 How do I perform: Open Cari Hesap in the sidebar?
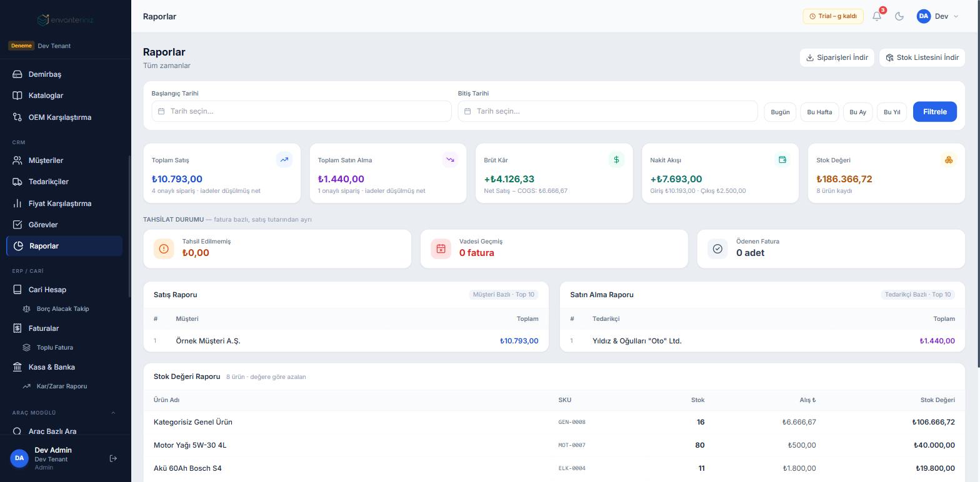pyautogui.click(x=64, y=290)
